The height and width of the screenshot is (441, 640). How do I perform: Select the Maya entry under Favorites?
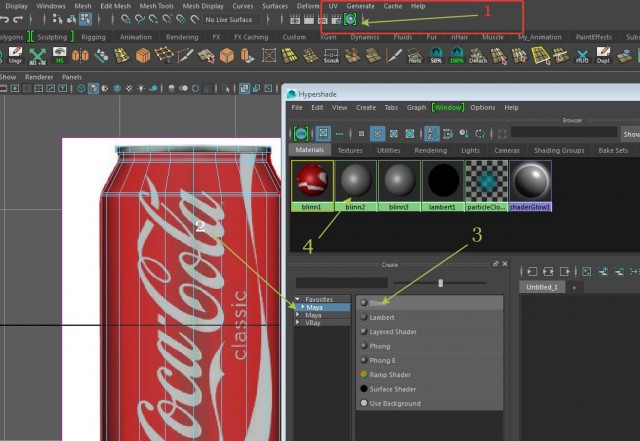point(315,307)
